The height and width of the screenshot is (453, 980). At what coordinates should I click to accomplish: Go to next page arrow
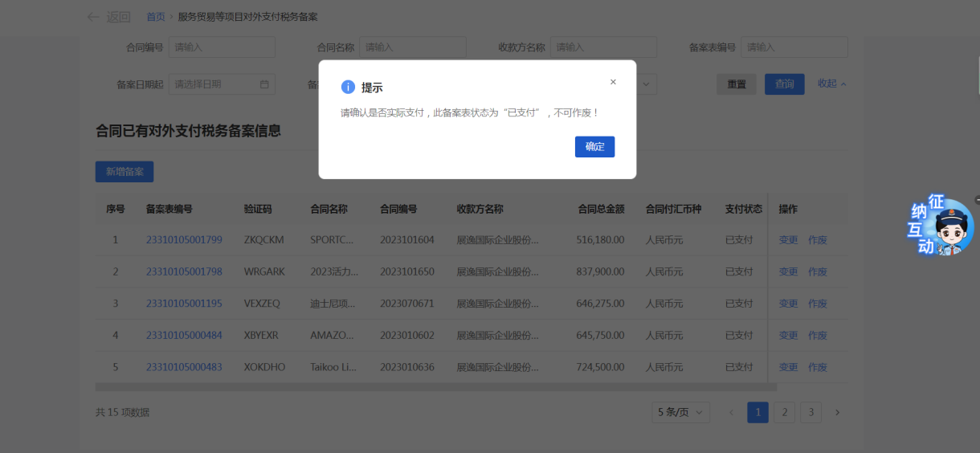click(x=837, y=413)
